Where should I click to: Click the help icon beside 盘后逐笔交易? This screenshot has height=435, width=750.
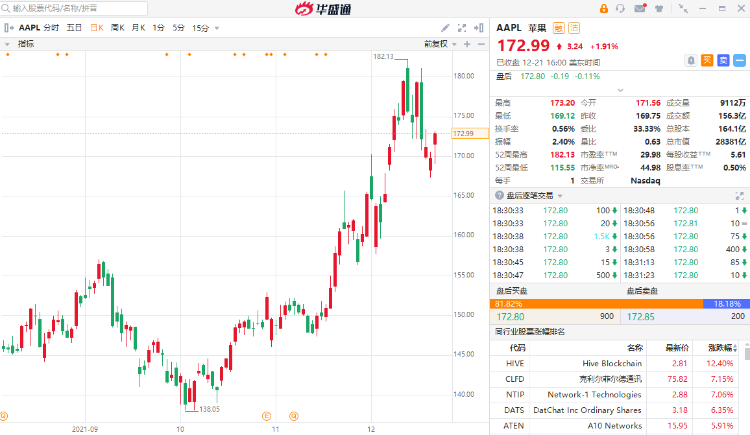499,195
